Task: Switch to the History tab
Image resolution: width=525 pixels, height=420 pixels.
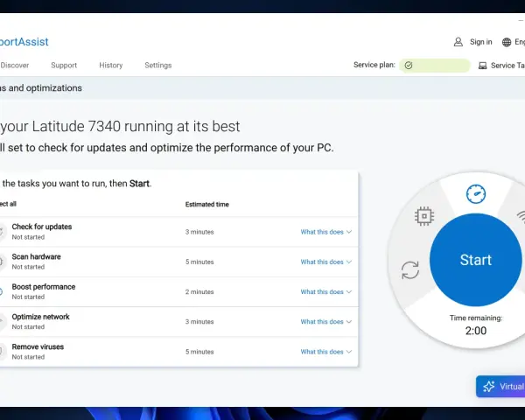Action: click(111, 66)
